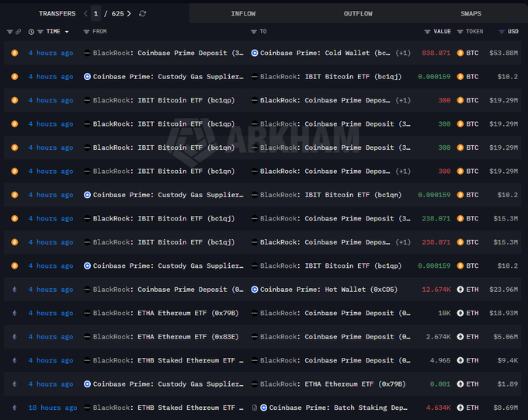
Task: Open the chain filter icon in header
Action: point(10,32)
